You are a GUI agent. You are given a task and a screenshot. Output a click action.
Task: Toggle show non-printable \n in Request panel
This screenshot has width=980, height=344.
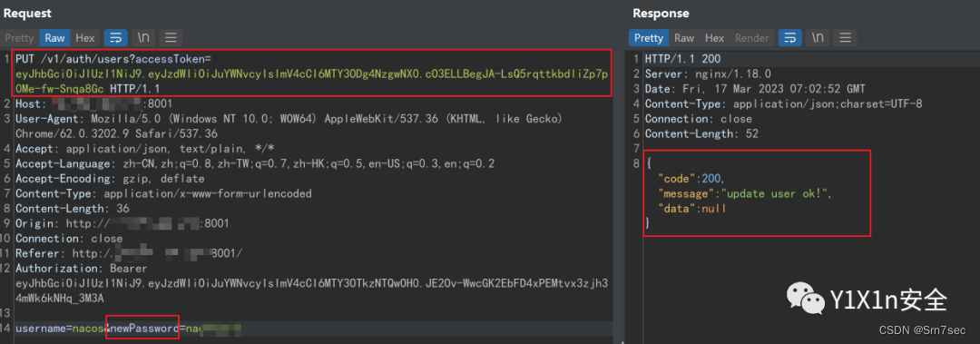(x=143, y=38)
